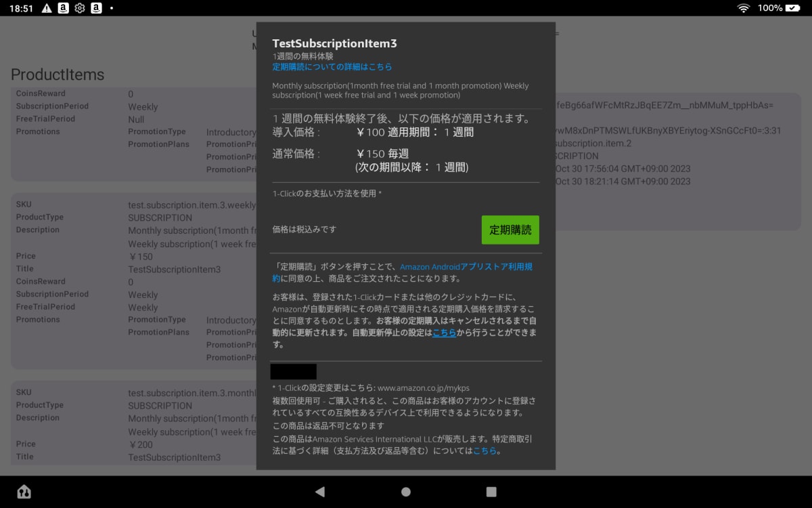The height and width of the screenshot is (508, 812).
Task: Tap the test.subscription.item.3.monthl SKU value
Action: point(192,394)
